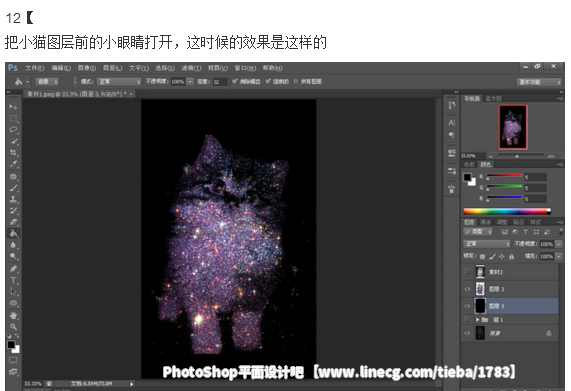This screenshot has height=391, width=571.
Task: Open options bar mode 正常 dropdown
Action: click(x=119, y=82)
